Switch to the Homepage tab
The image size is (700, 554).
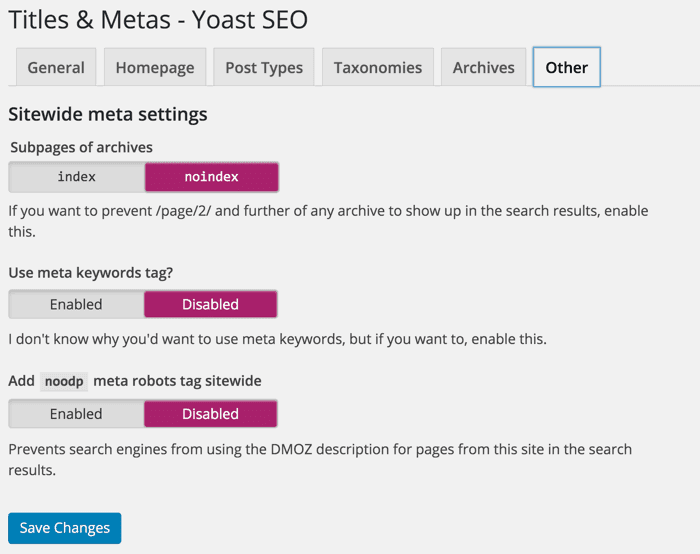(x=155, y=68)
